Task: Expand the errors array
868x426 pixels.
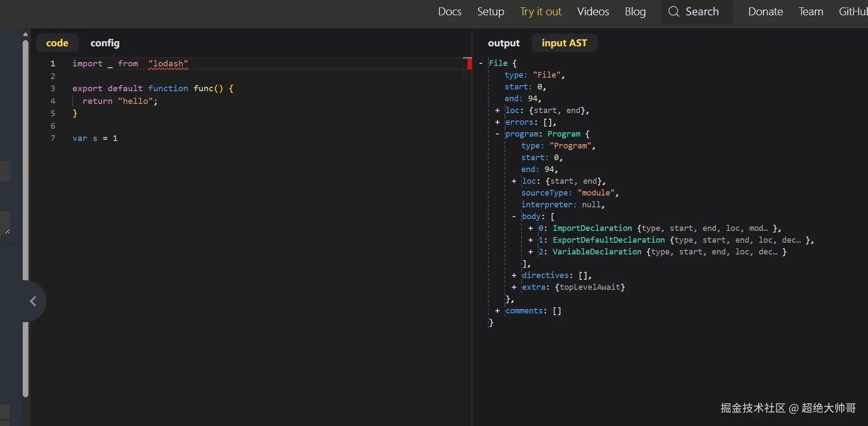Action: 497,122
